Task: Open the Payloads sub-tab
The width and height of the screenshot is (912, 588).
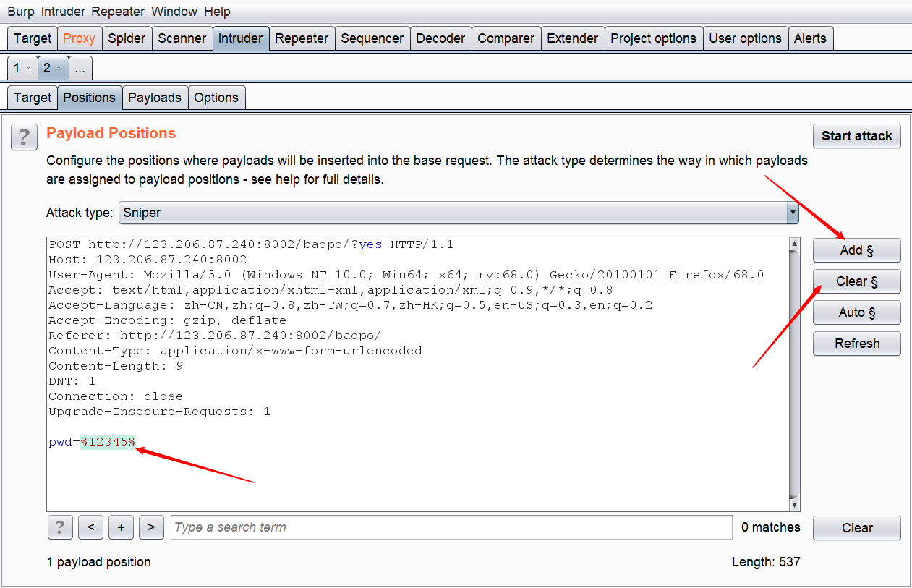Action: click(x=155, y=98)
